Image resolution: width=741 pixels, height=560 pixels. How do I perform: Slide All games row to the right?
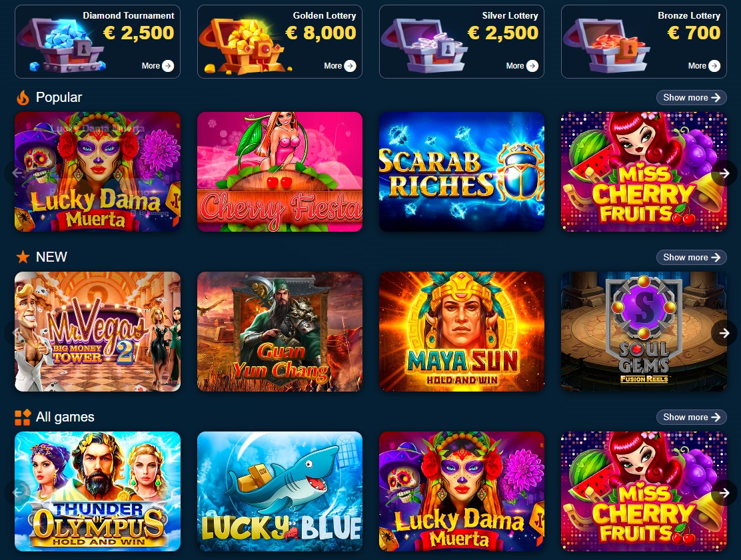point(724,493)
